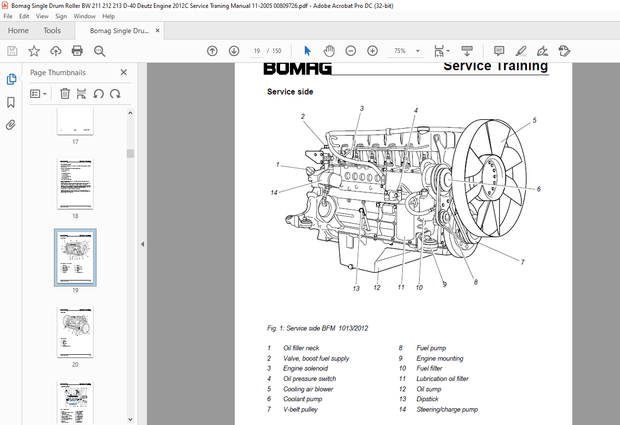Image resolution: width=620 pixels, height=425 pixels.
Task: Open the Window menu
Action: pos(85,16)
